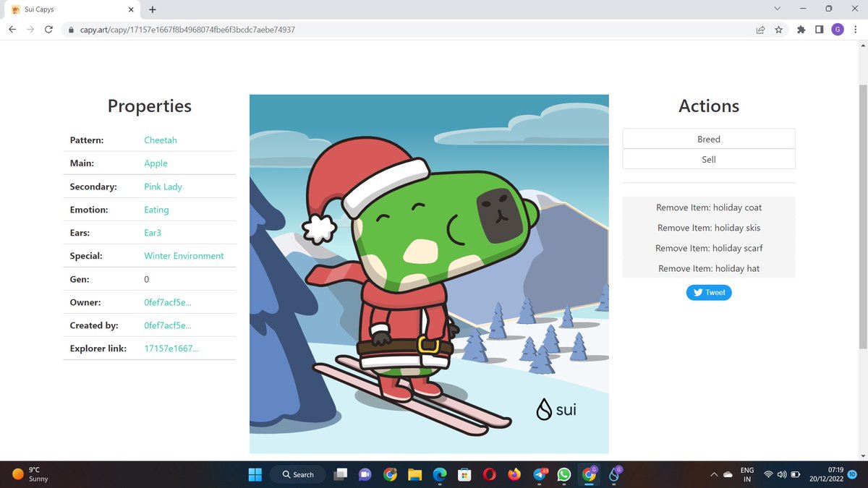Share this page using the share icon

pyautogui.click(x=760, y=30)
